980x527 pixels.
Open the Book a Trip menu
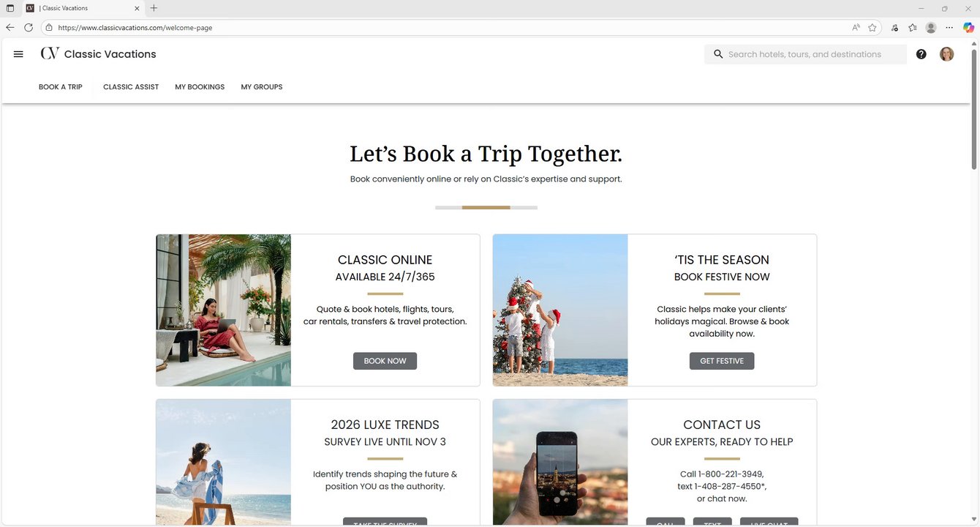(x=61, y=87)
